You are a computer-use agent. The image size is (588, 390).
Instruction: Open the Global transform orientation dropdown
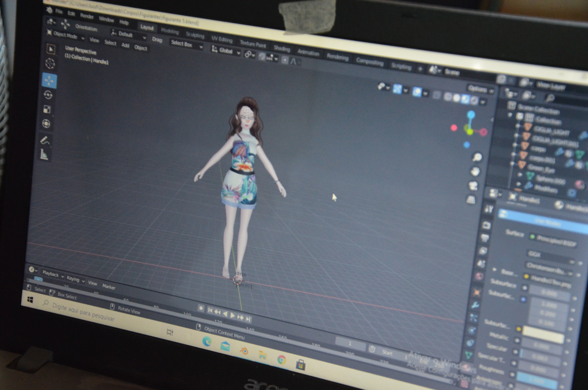coord(225,51)
